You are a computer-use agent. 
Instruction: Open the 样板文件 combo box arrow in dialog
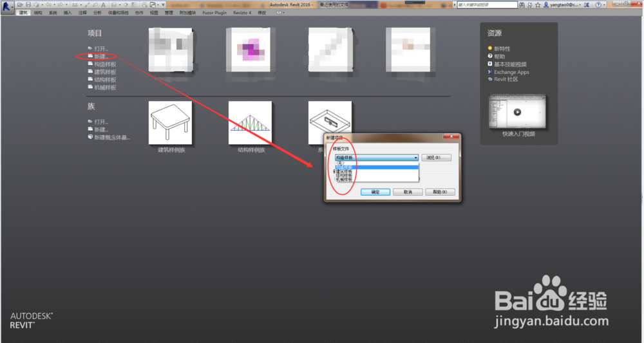(415, 158)
